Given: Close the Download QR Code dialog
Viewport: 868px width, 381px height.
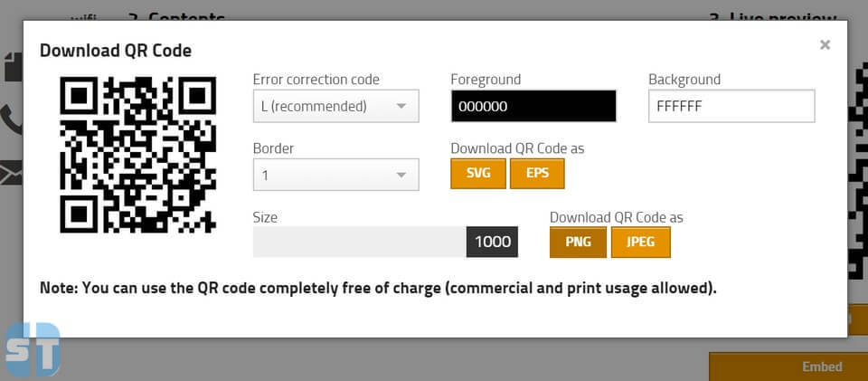Looking at the screenshot, I should coord(825,45).
